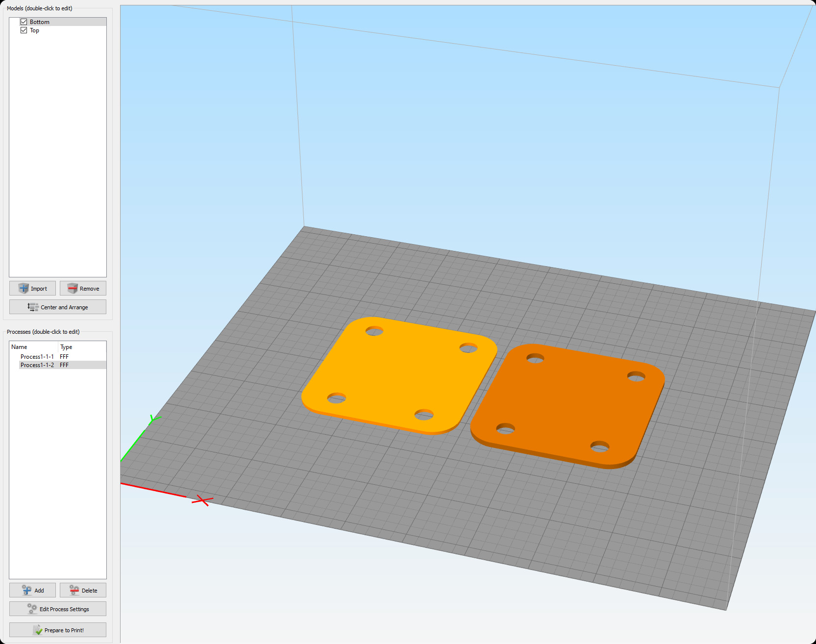Image resolution: width=816 pixels, height=644 pixels.
Task: Click FFF type of Process1-1-2
Action: click(x=64, y=365)
